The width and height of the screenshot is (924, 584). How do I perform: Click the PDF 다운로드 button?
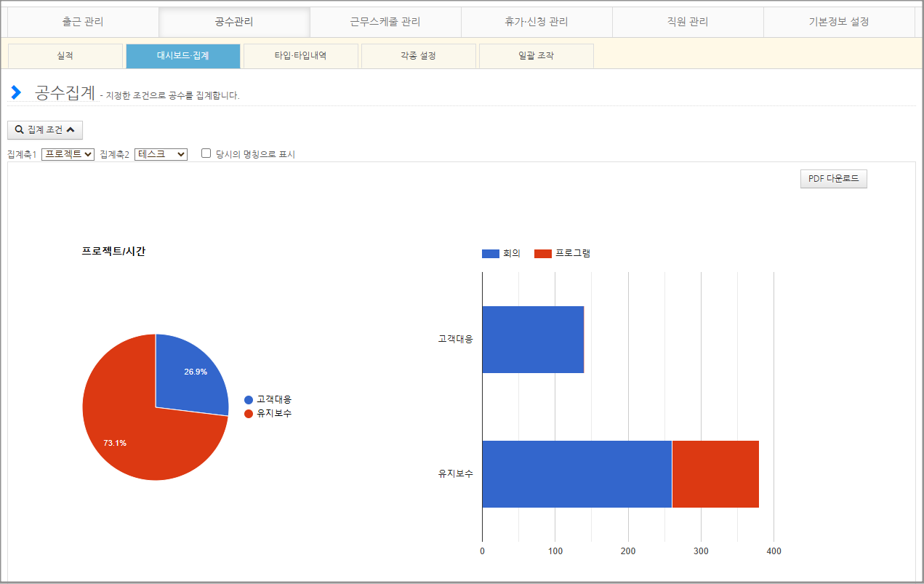[x=833, y=179]
